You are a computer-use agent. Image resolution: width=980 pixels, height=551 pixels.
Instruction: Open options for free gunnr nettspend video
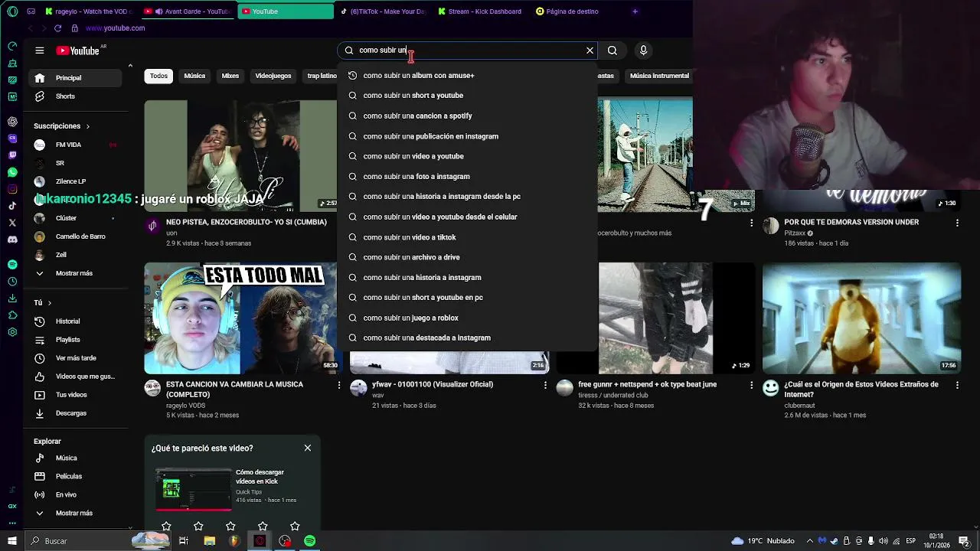(751, 385)
